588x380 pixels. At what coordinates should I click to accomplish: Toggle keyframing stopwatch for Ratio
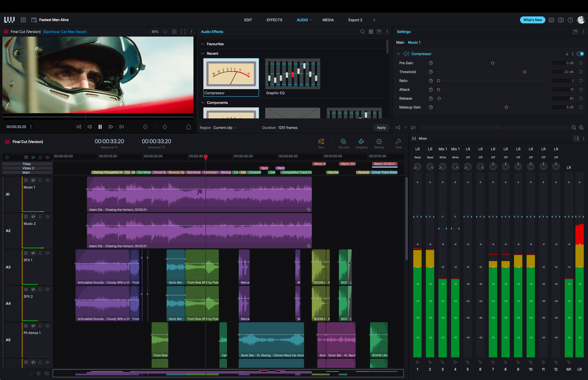click(x=431, y=81)
